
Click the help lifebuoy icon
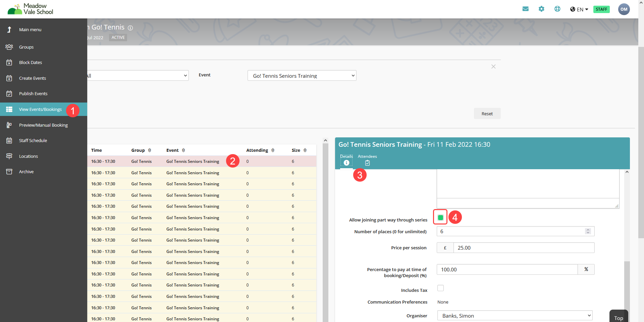tap(557, 9)
